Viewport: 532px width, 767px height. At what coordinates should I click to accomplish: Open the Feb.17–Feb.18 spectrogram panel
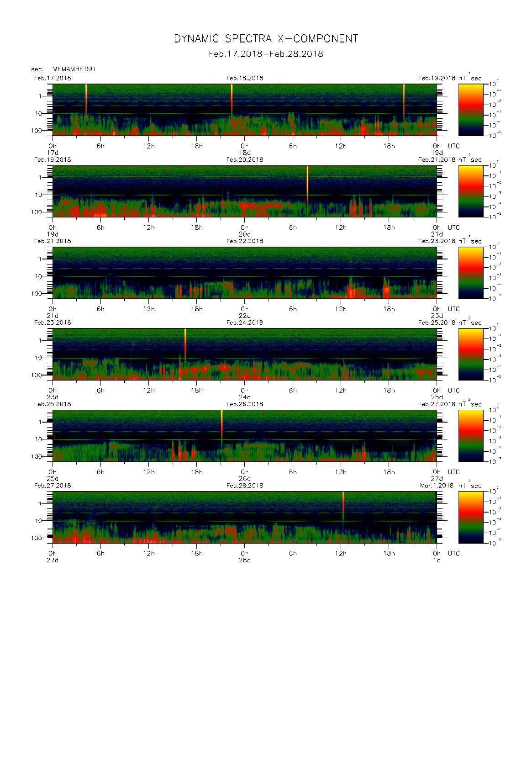pyautogui.click(x=245, y=110)
